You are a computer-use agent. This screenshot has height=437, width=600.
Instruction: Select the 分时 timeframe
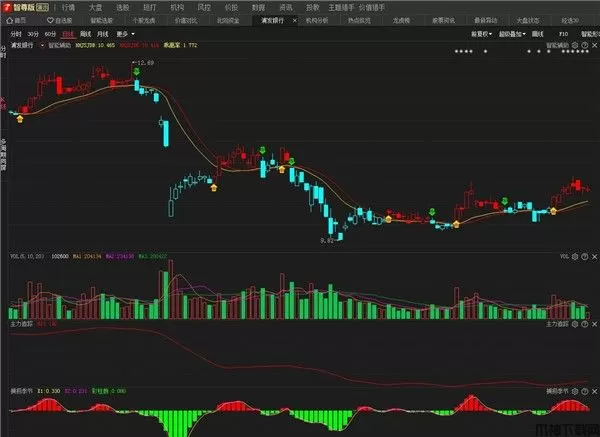[x=16, y=34]
